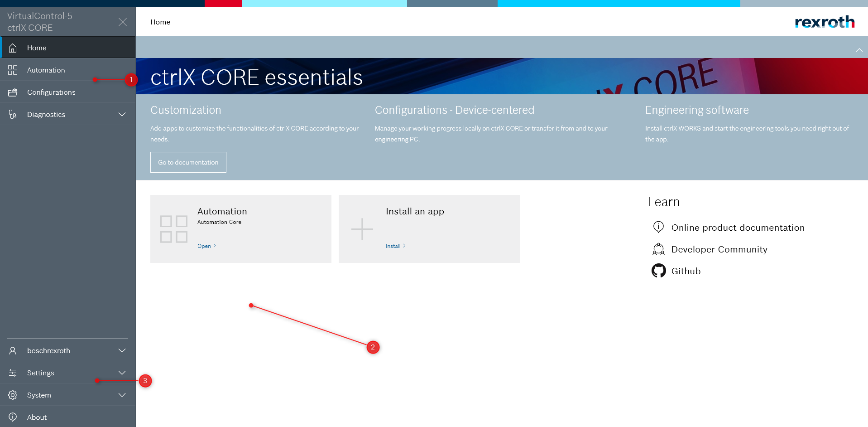The image size is (868, 427).
Task: Click the Diagnostics stethoscope icon
Action: point(13,115)
